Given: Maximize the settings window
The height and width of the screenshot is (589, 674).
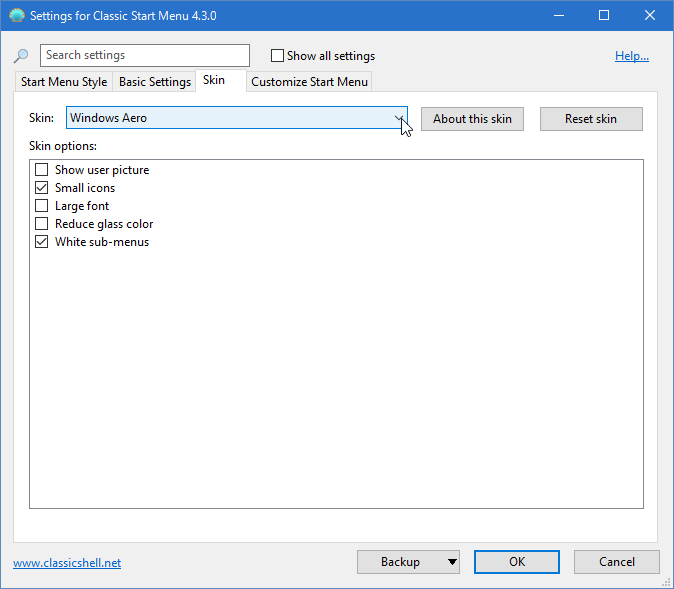Looking at the screenshot, I should pos(604,15).
